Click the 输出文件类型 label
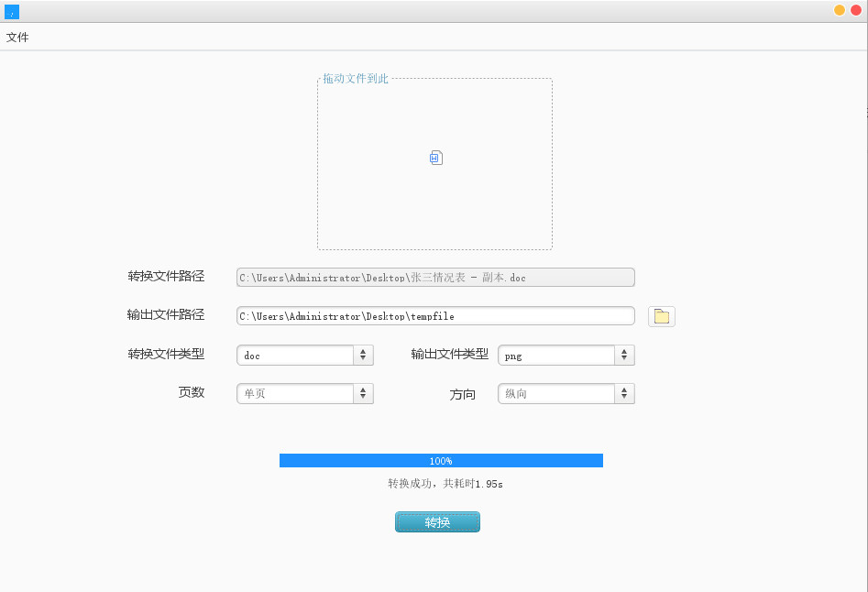This screenshot has width=868, height=592. click(449, 354)
